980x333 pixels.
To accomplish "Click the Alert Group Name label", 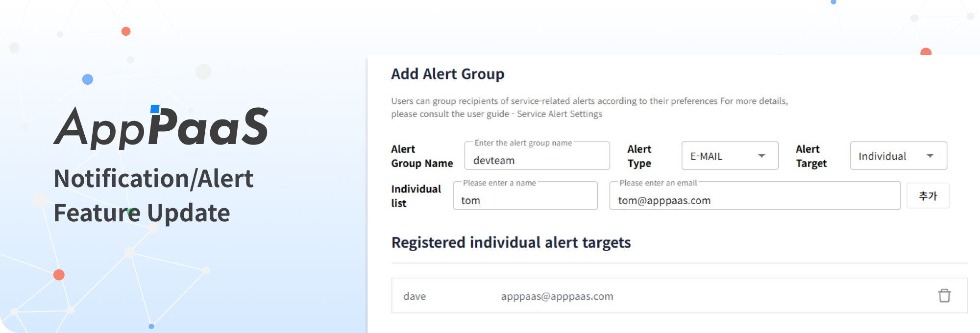I will tap(422, 156).
